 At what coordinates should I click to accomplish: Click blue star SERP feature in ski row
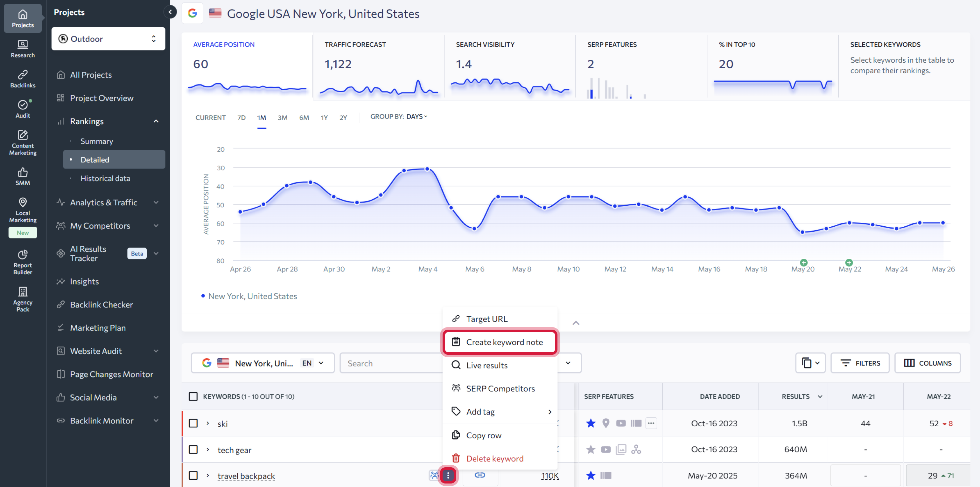coord(591,423)
